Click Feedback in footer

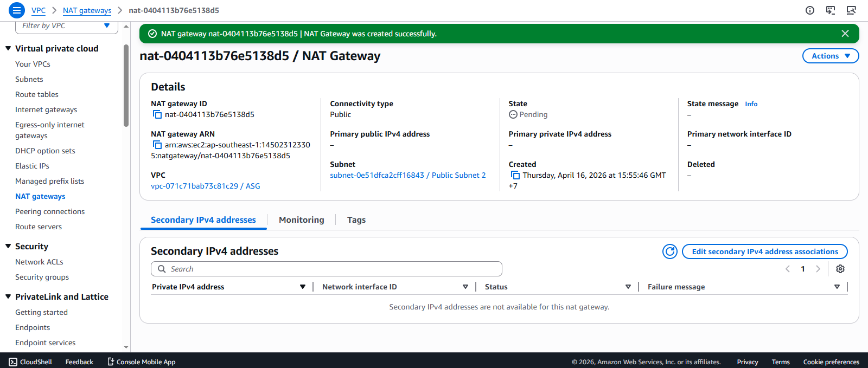pos(79,362)
